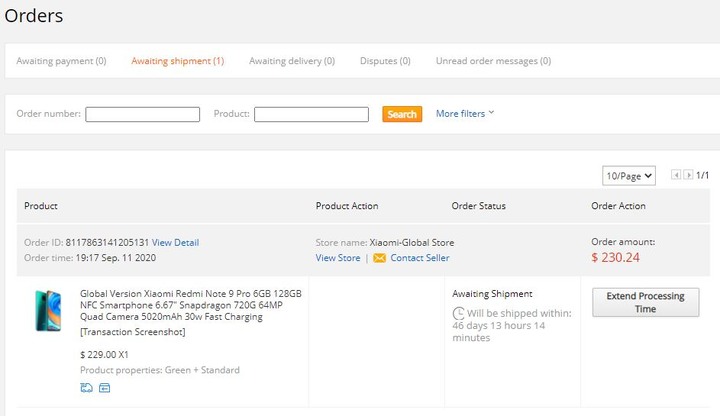Click the Contact Seller link
Image resolution: width=720 pixels, height=416 pixels.
tap(420, 258)
